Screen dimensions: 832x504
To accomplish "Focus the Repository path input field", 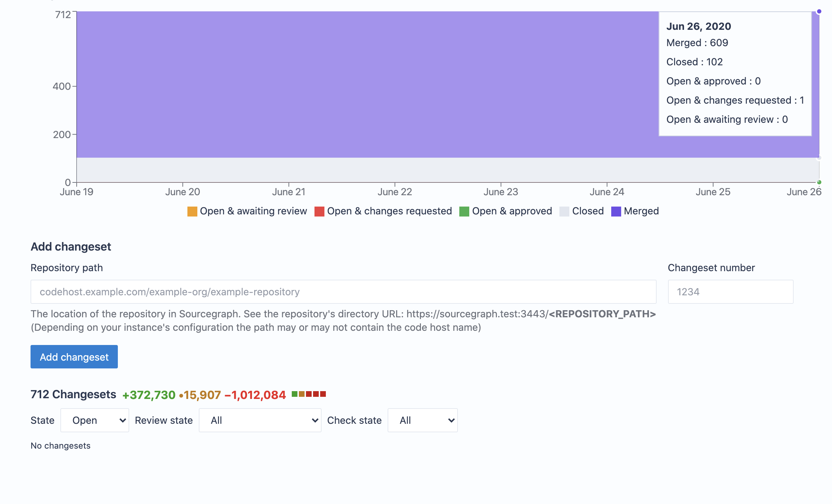I will click(343, 292).
